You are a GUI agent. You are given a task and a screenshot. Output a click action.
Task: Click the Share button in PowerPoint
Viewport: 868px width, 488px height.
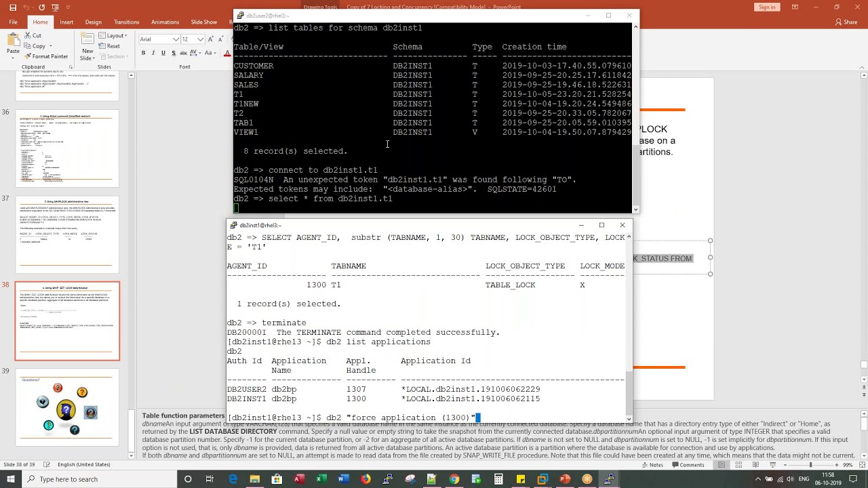(846, 22)
